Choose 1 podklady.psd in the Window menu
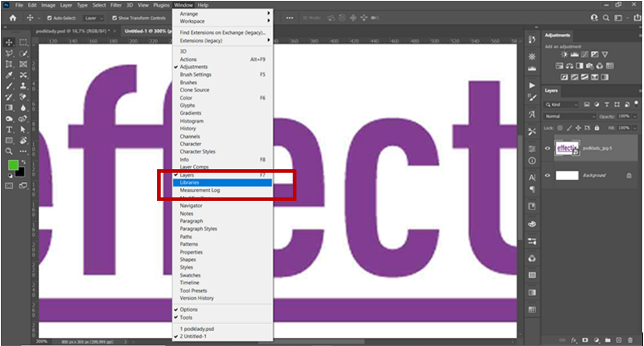Screen dimensions: 644x346 (x=223, y=329)
